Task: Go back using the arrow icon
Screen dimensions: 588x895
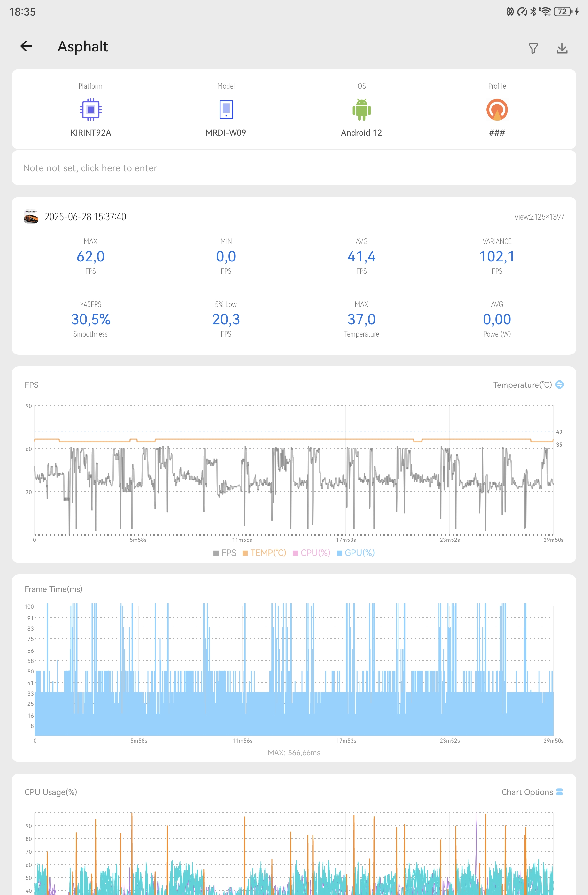Action: click(26, 46)
